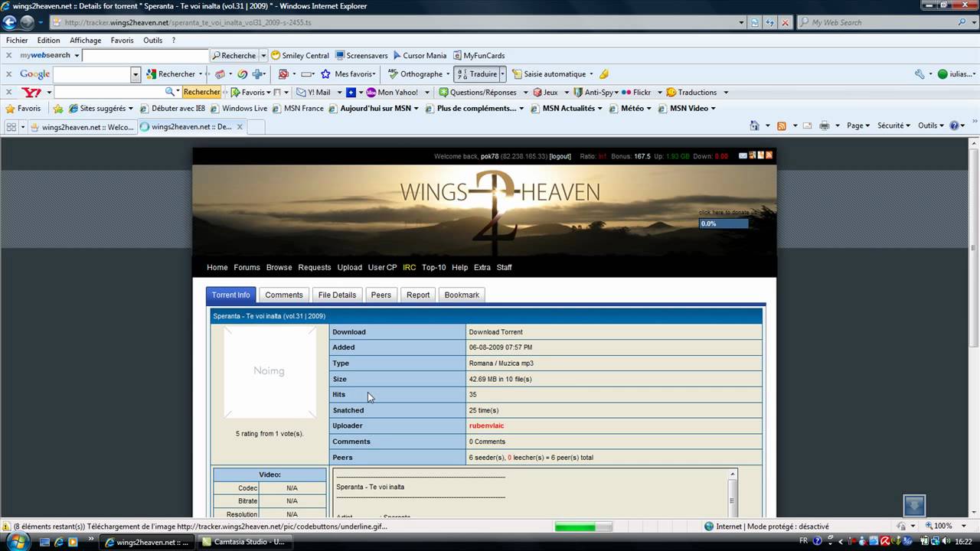980x551 pixels.
Task: Open the Affichage menu
Action: 85,41
